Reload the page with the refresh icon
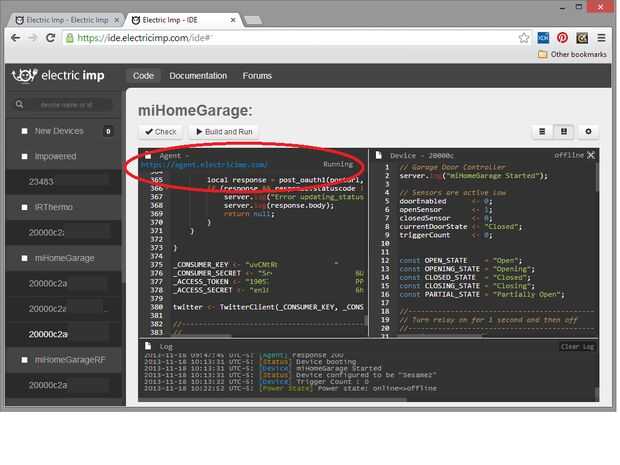The width and height of the screenshot is (620, 465). coord(50,38)
